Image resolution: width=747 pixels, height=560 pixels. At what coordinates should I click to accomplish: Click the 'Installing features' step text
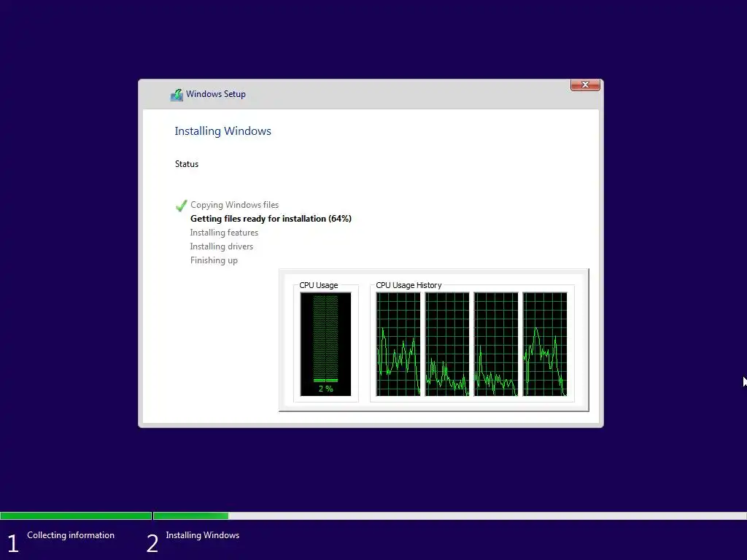(224, 233)
